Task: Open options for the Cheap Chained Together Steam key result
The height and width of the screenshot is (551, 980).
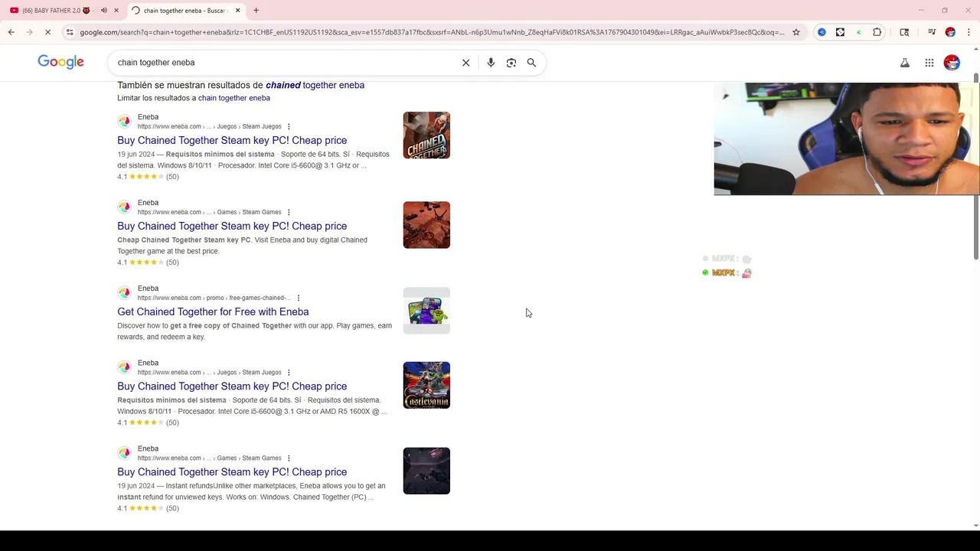Action: coord(289,212)
